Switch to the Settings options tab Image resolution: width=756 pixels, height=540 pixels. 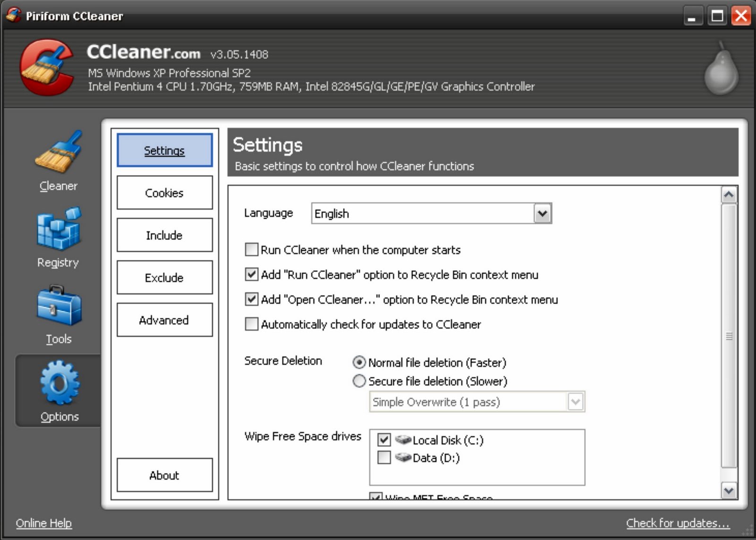tap(164, 150)
